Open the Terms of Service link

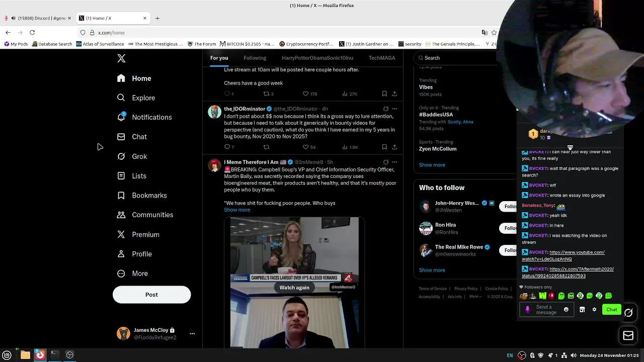(433, 289)
